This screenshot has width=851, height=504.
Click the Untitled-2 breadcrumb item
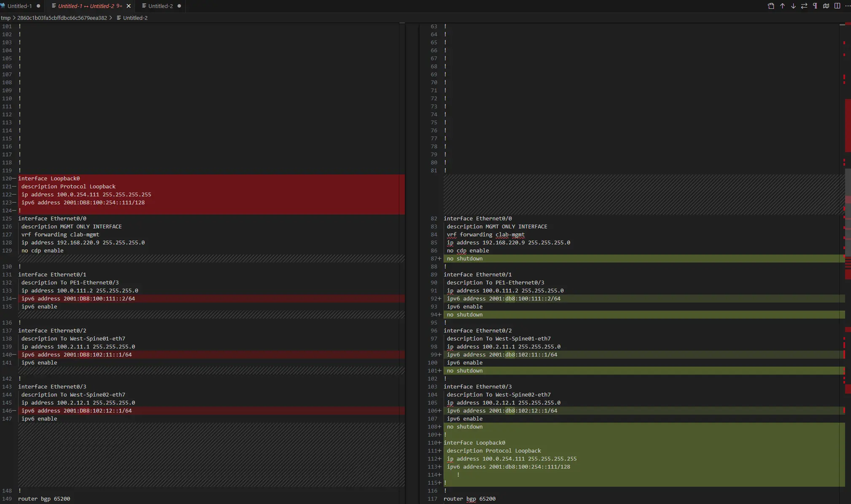point(135,18)
